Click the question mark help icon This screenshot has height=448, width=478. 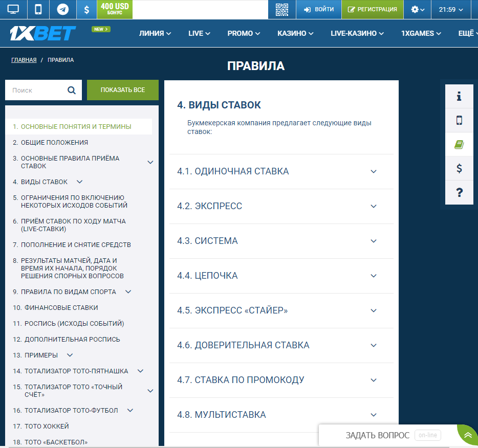tap(459, 192)
